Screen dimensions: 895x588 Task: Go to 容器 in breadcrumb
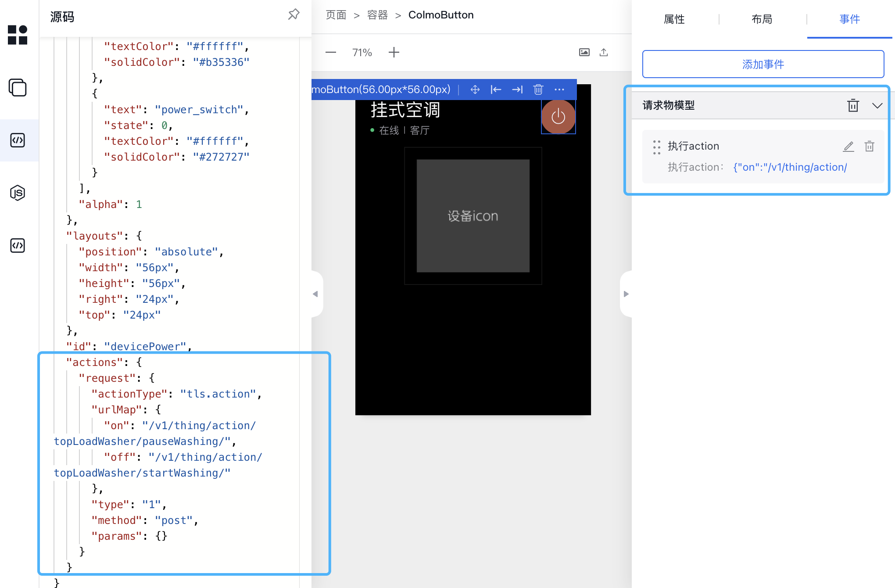(x=377, y=15)
